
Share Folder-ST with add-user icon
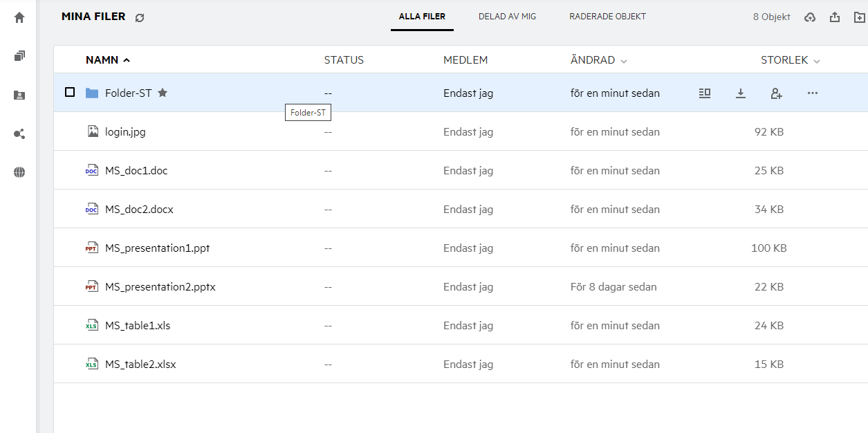point(776,93)
